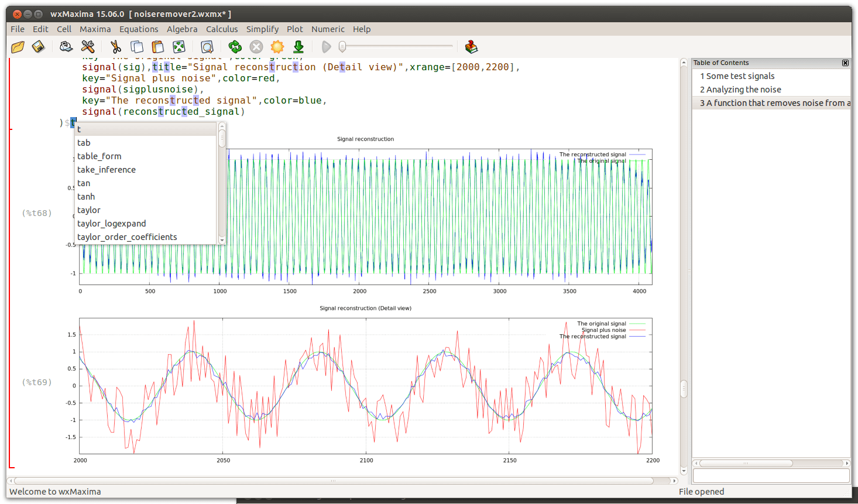Image resolution: width=858 pixels, height=504 pixels.
Task: Start animation with the play button
Action: [327, 47]
